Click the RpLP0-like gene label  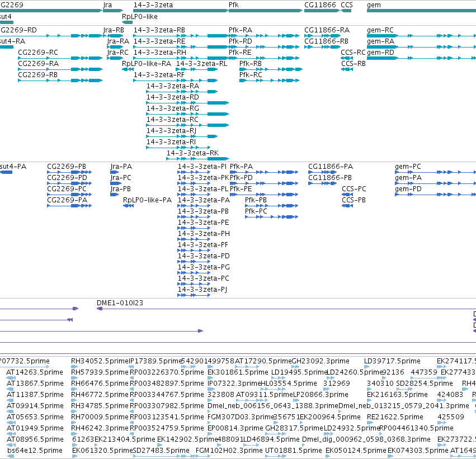[x=140, y=17]
